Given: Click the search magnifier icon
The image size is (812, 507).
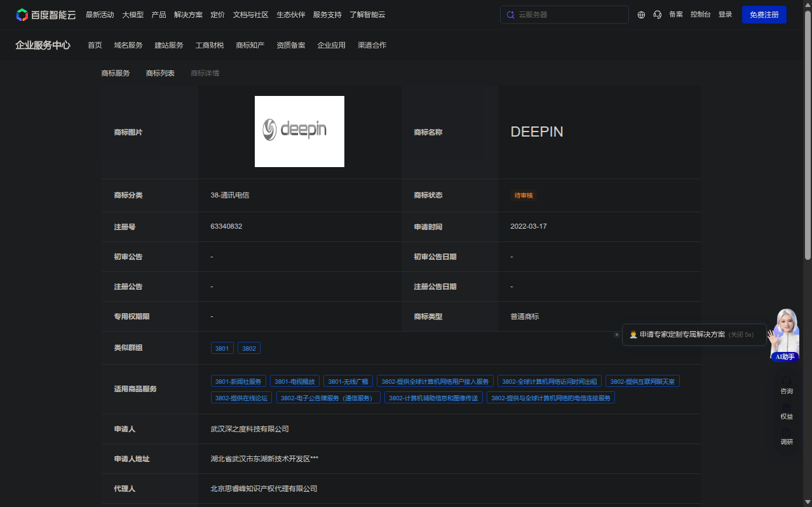Looking at the screenshot, I should click(510, 15).
